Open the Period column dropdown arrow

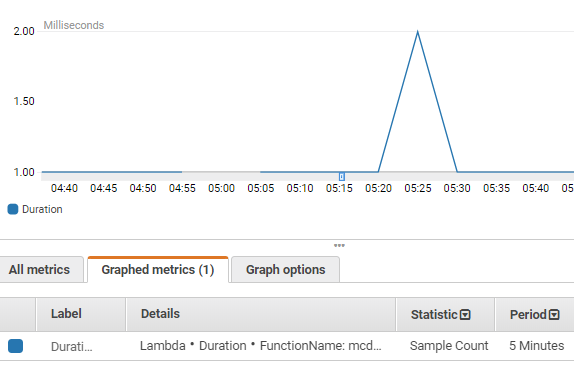[554, 315]
